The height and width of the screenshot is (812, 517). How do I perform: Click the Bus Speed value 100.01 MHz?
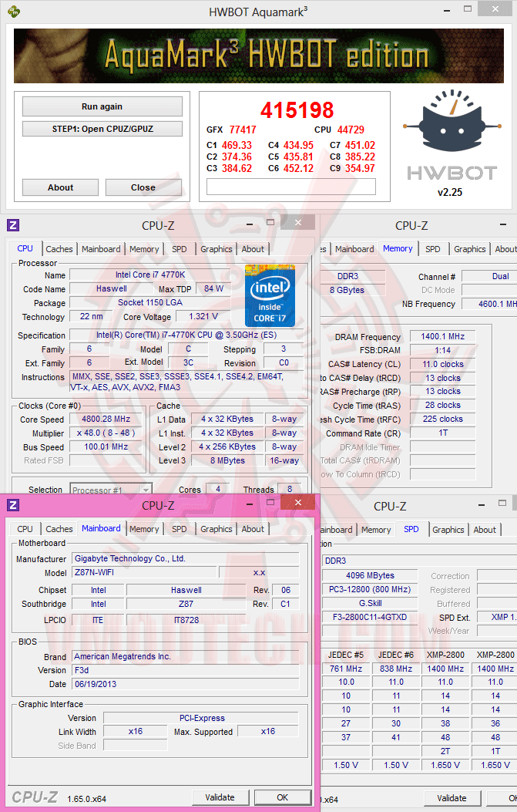click(x=106, y=447)
